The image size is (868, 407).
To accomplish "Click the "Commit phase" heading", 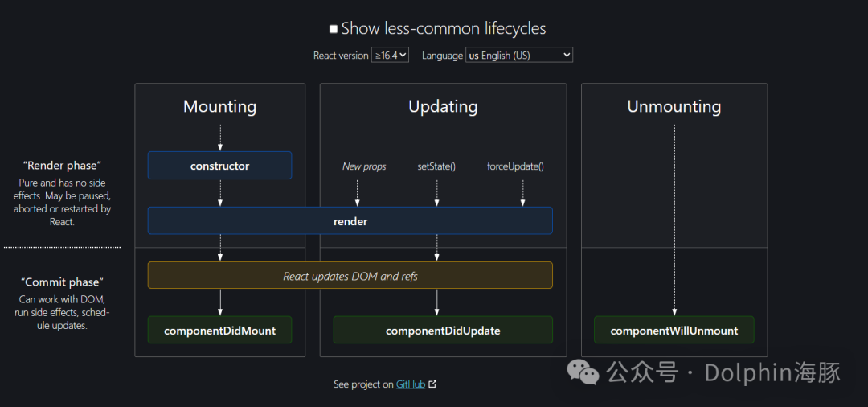I will [x=63, y=282].
